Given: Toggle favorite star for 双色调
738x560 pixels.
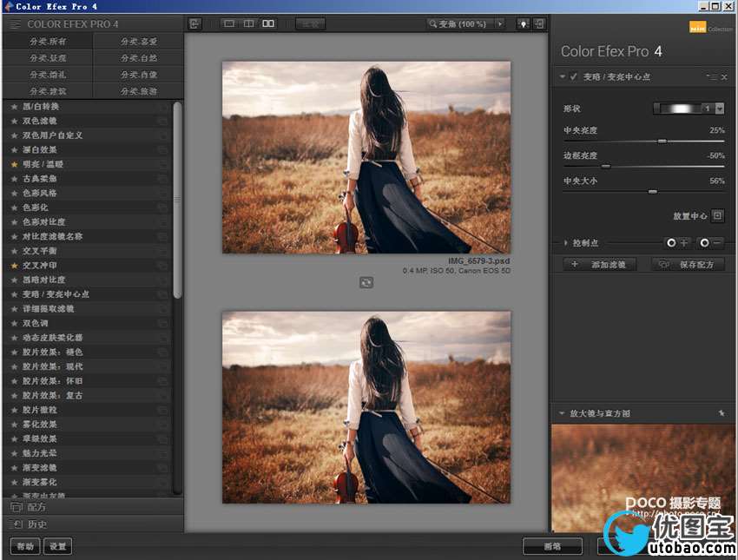Looking at the screenshot, I should 15,323.
